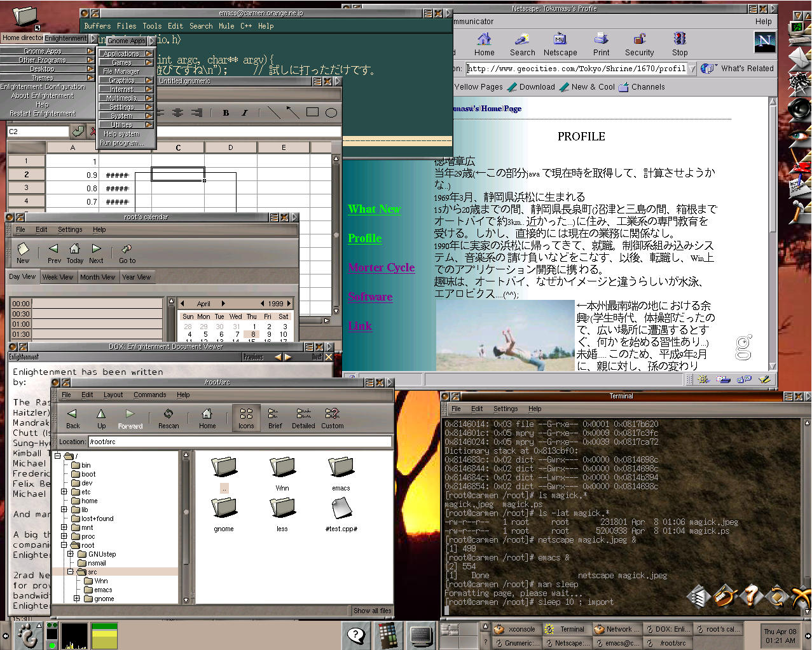Open Layout menu in file manager
This screenshot has width=812, height=650.
click(113, 395)
